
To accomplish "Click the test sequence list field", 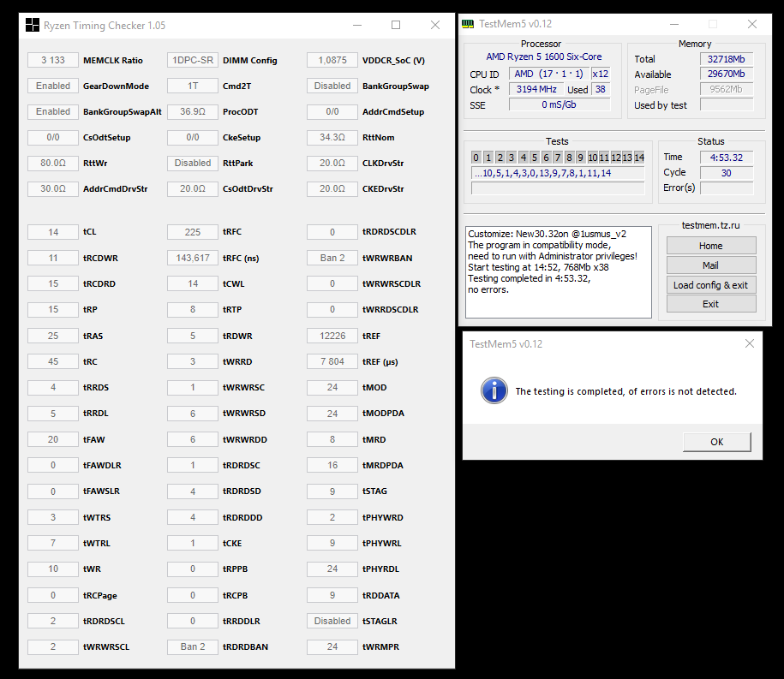I will tap(558, 173).
